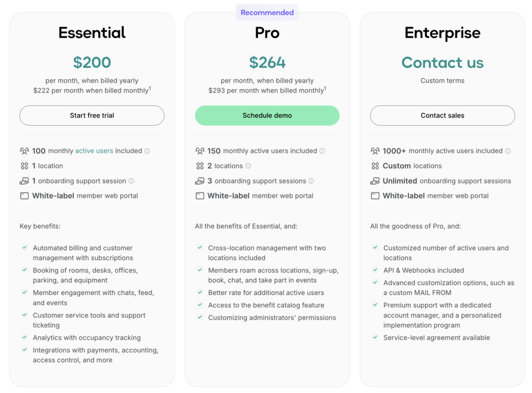Click the checkmark next to Analytics with occupancy tracking
Screen dimensions: 532x393
pos(24,337)
